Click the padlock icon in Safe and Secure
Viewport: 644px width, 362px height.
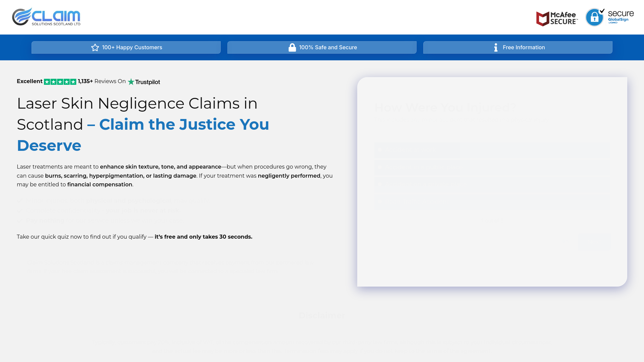[292, 48]
